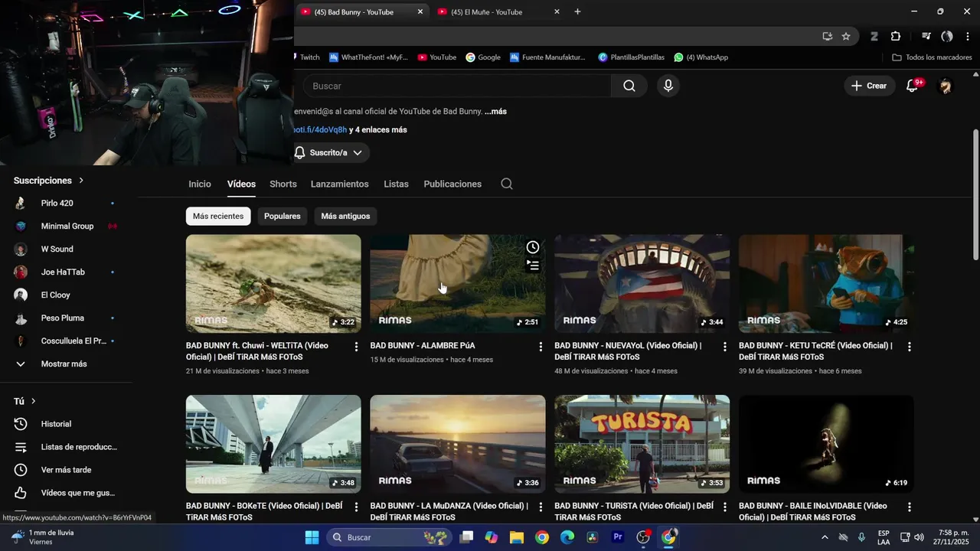Image resolution: width=980 pixels, height=551 pixels.
Task: Open the Ver más tarde playlist
Action: click(x=66, y=470)
